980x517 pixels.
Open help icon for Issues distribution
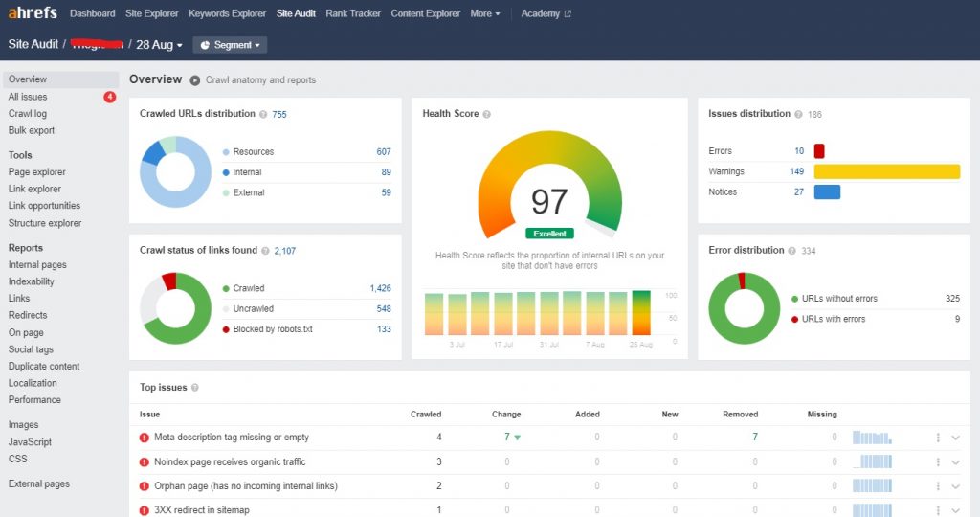[798, 114]
